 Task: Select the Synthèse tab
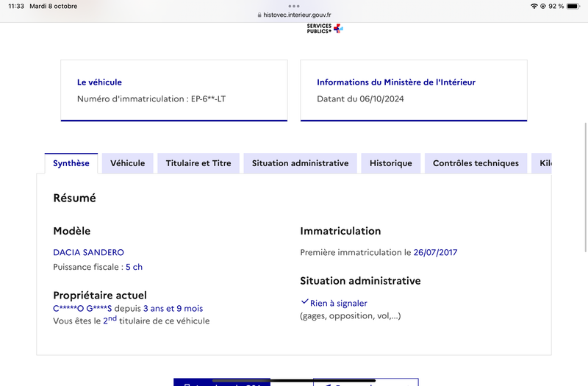point(71,163)
